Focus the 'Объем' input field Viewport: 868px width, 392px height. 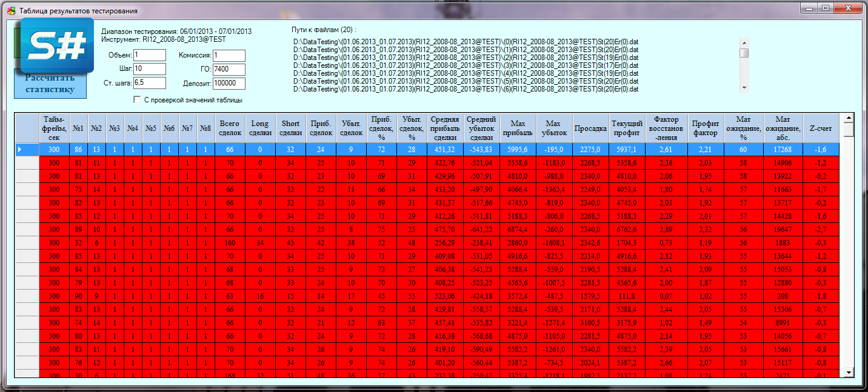(149, 55)
